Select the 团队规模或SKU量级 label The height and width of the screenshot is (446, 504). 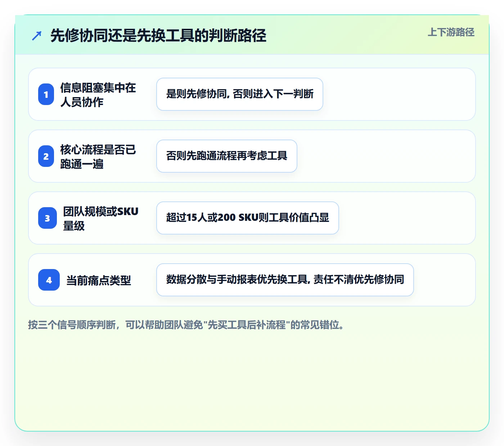tap(101, 218)
